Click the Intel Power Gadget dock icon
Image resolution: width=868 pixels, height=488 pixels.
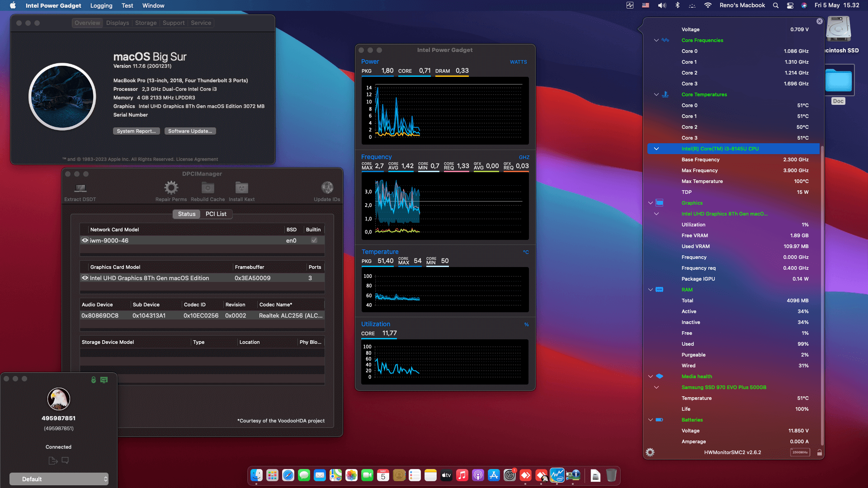pyautogui.click(x=557, y=475)
